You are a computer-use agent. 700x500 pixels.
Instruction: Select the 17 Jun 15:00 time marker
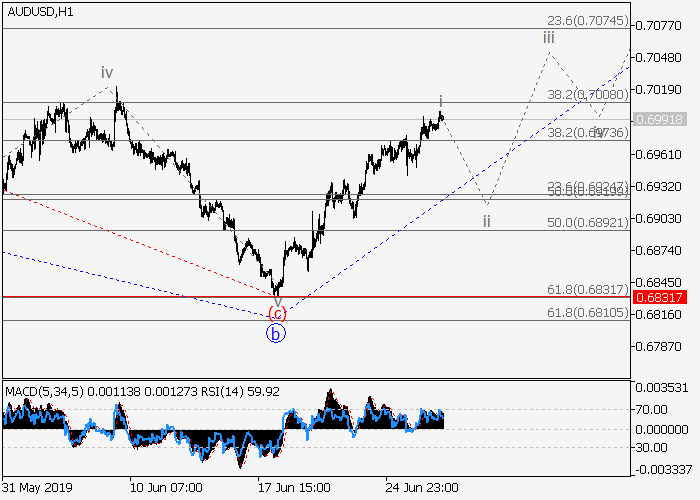(294, 488)
